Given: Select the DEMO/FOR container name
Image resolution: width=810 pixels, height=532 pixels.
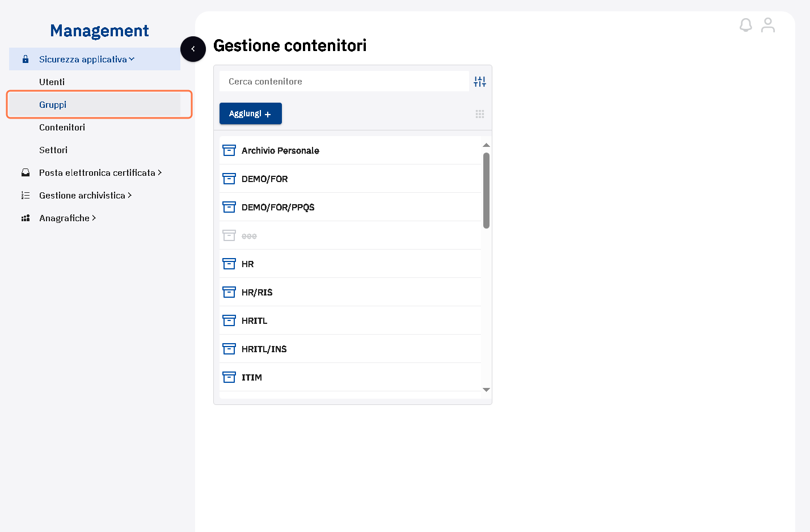Looking at the screenshot, I should (x=264, y=179).
